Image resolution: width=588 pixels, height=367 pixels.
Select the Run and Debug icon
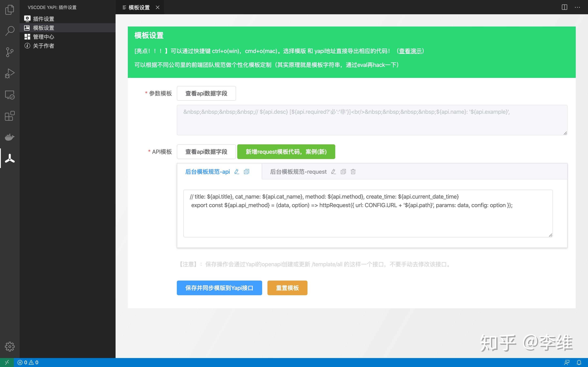[x=9, y=73]
